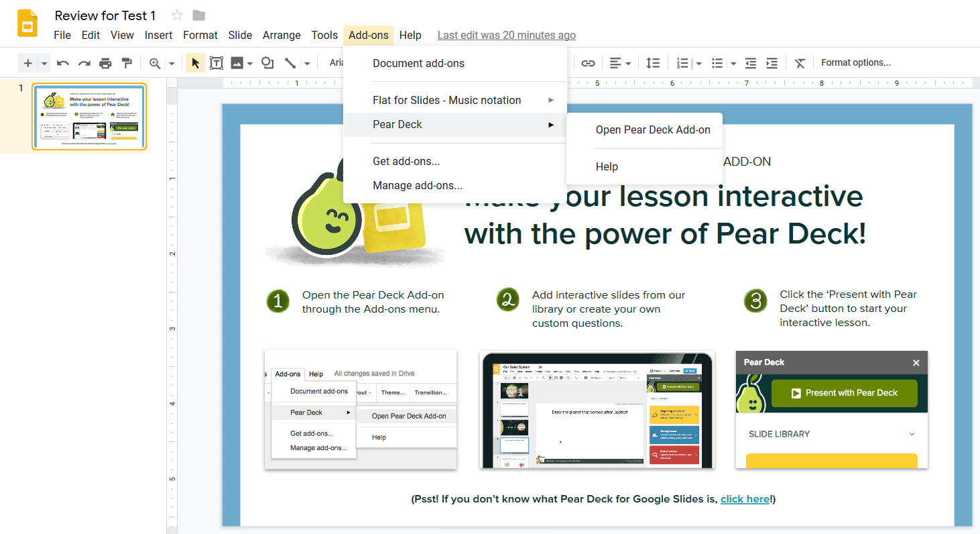980x534 pixels.
Task: Click the Undo icon in the toolbar
Action: tap(62, 62)
